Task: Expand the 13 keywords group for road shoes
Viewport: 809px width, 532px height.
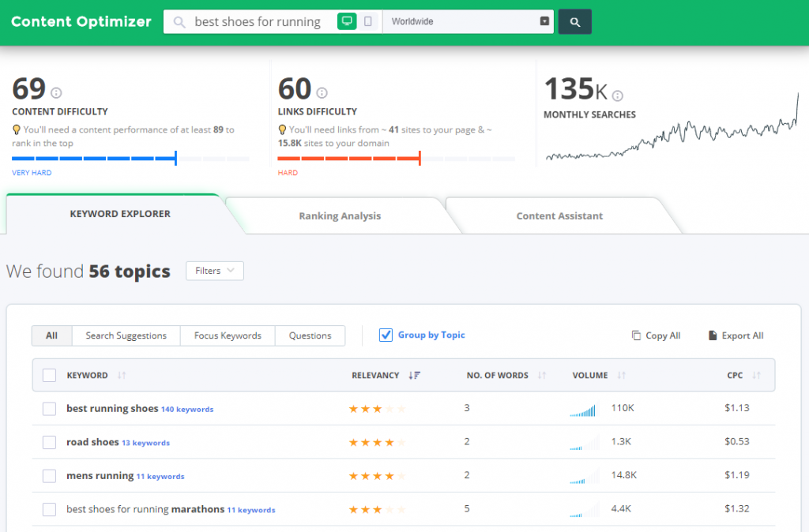Action: [145, 443]
